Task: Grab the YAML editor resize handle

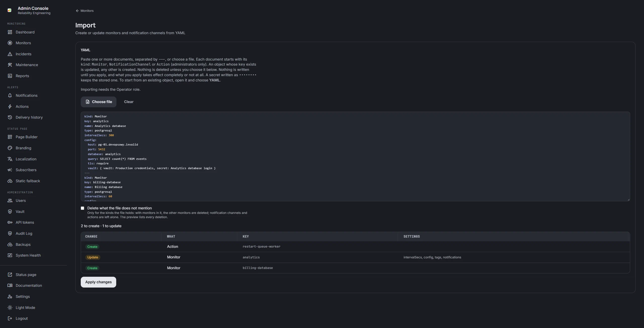Action: pos(628,200)
